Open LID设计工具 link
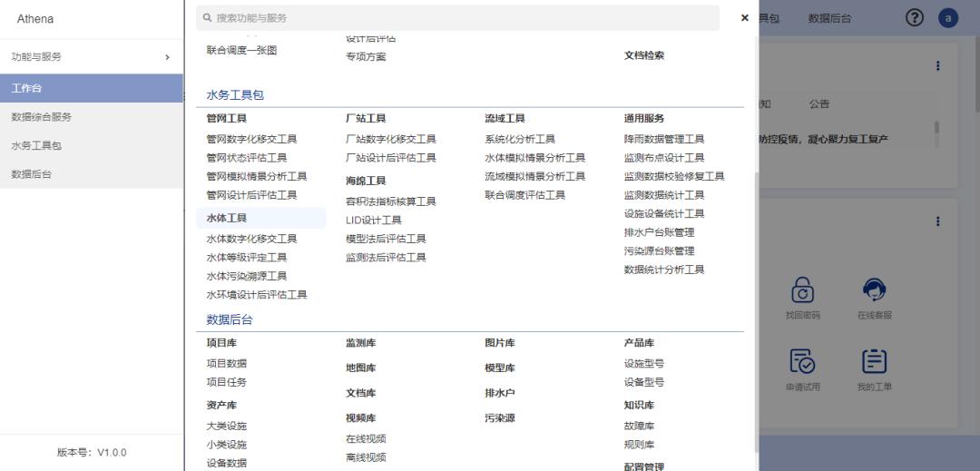980x471 pixels. 373,220
